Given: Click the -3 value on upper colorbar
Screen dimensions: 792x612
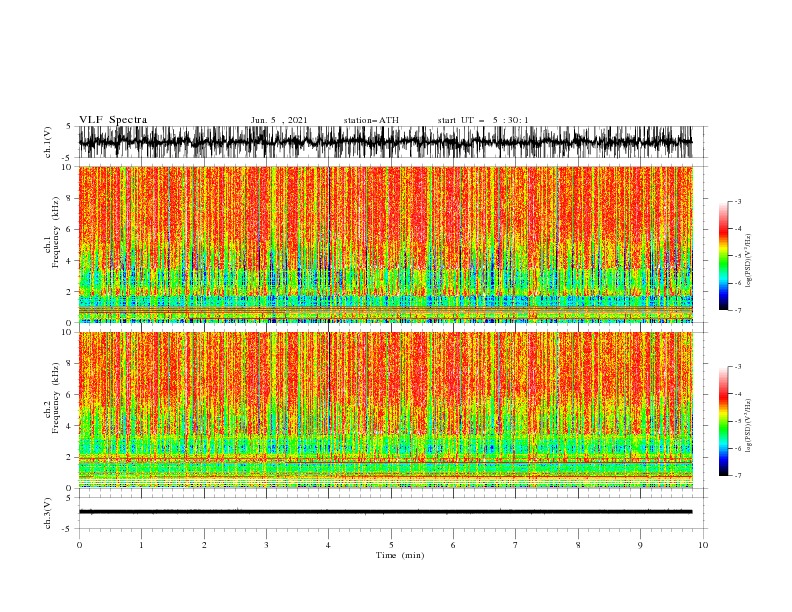Looking at the screenshot, I should (x=737, y=201).
